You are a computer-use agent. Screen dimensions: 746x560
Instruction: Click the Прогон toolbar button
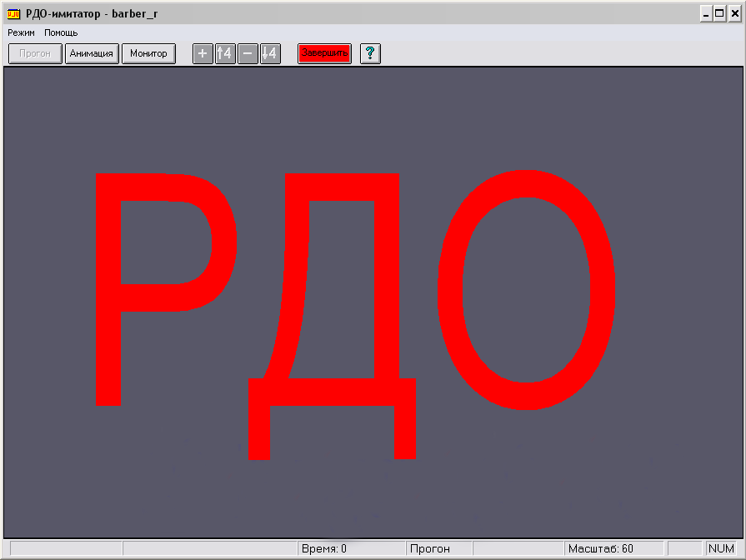(x=35, y=53)
